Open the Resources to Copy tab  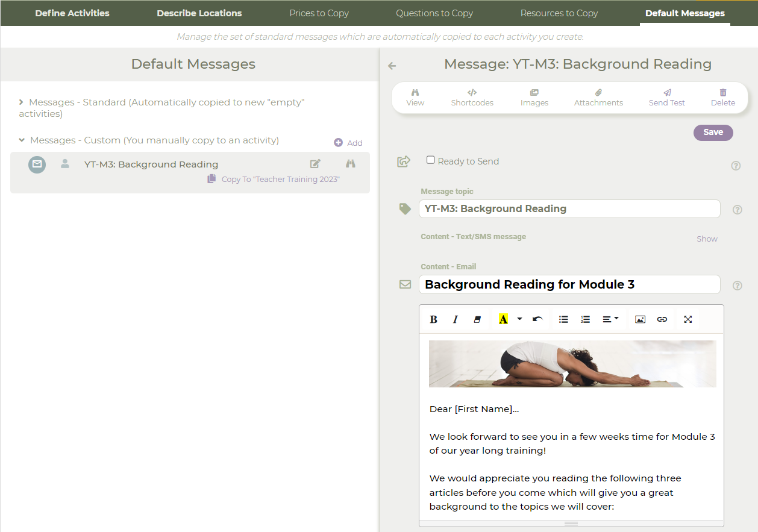tap(559, 13)
